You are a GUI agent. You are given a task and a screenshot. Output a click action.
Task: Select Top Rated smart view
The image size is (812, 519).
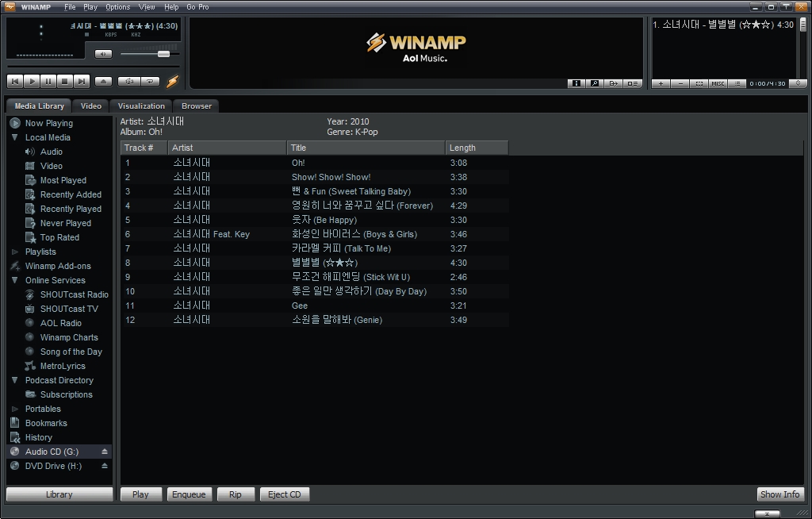[59, 237]
